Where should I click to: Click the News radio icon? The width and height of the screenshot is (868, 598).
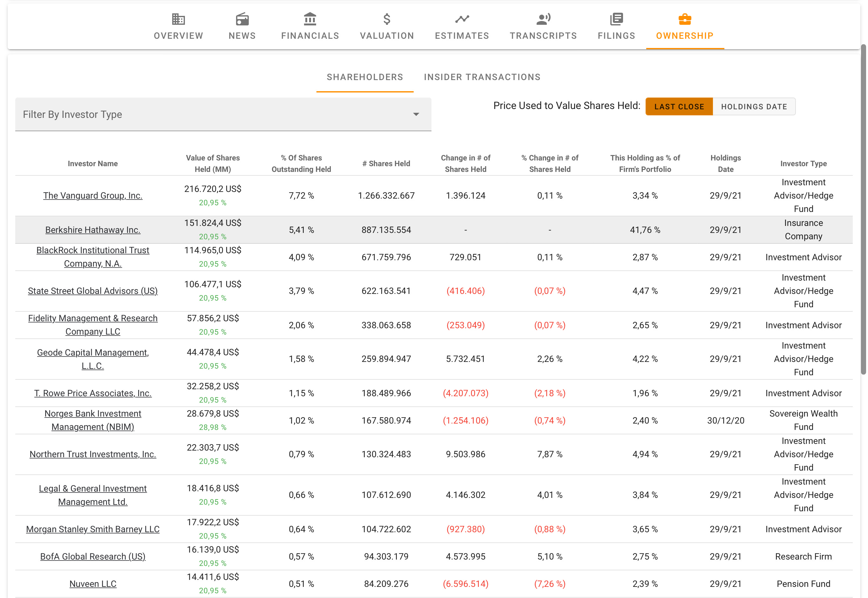pos(242,19)
